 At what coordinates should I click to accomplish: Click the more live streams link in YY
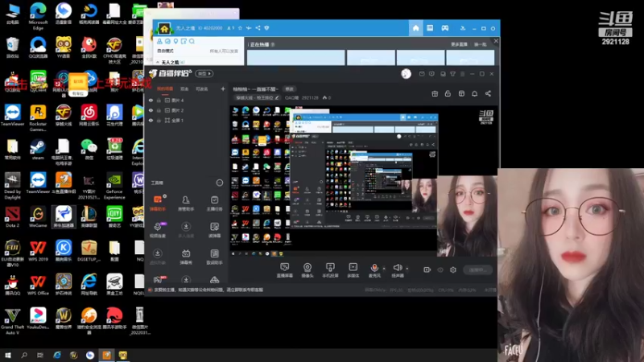tap(459, 44)
